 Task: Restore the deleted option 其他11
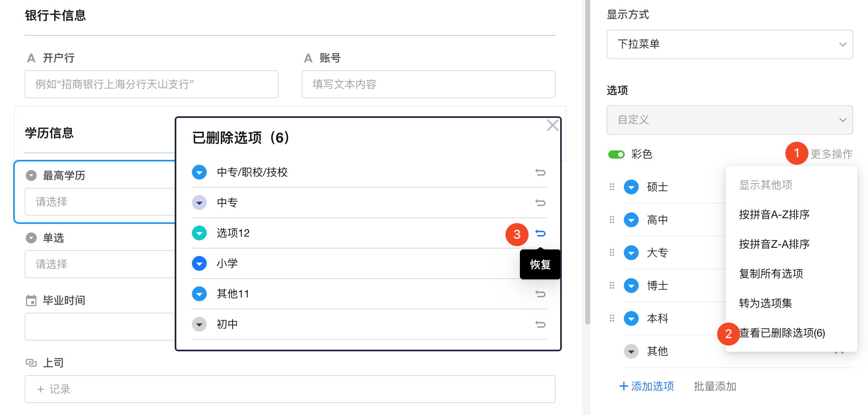click(540, 294)
